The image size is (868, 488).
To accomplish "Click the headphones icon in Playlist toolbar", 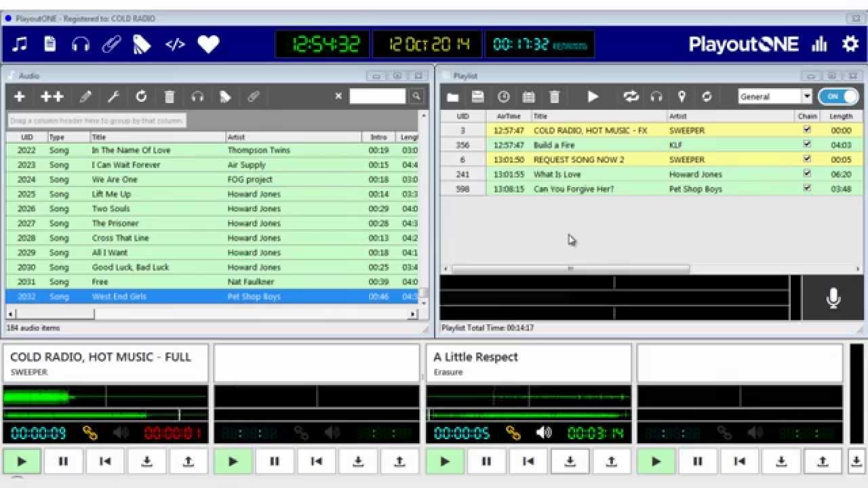I will [656, 97].
